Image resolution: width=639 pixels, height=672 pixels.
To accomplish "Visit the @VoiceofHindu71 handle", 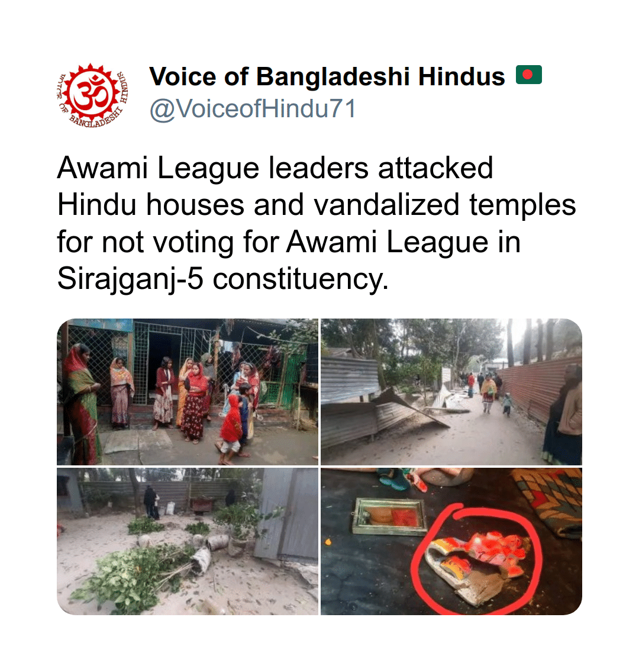I will (253, 109).
